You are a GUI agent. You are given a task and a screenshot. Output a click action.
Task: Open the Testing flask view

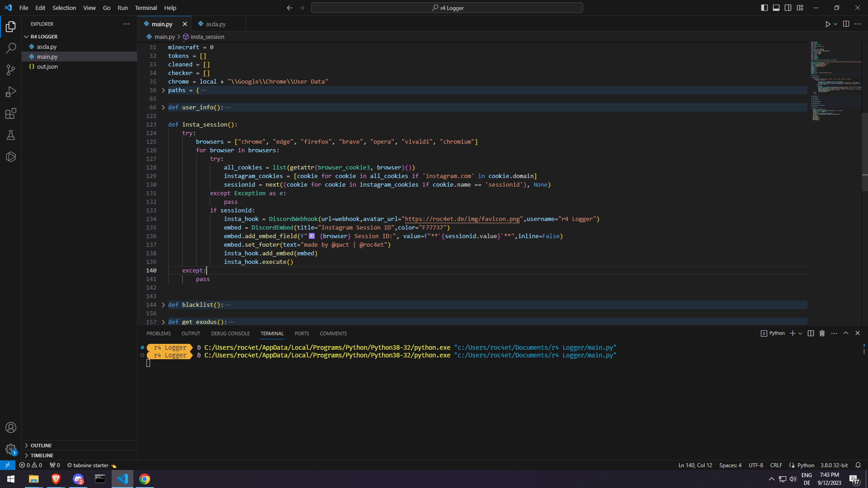[11, 135]
